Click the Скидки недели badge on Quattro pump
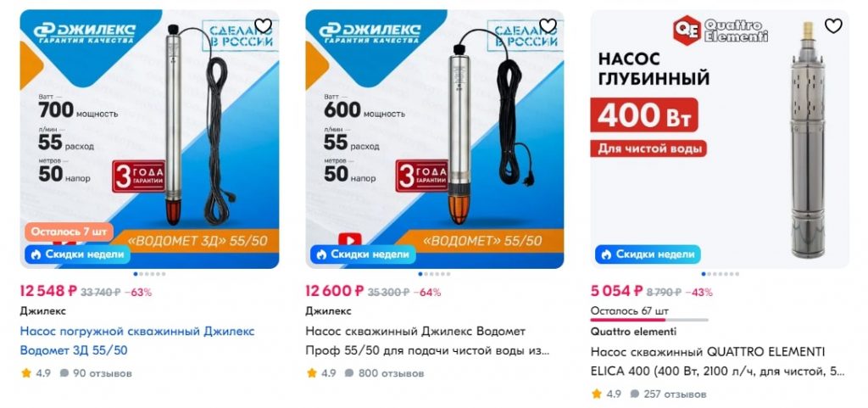 pyautogui.click(x=648, y=254)
